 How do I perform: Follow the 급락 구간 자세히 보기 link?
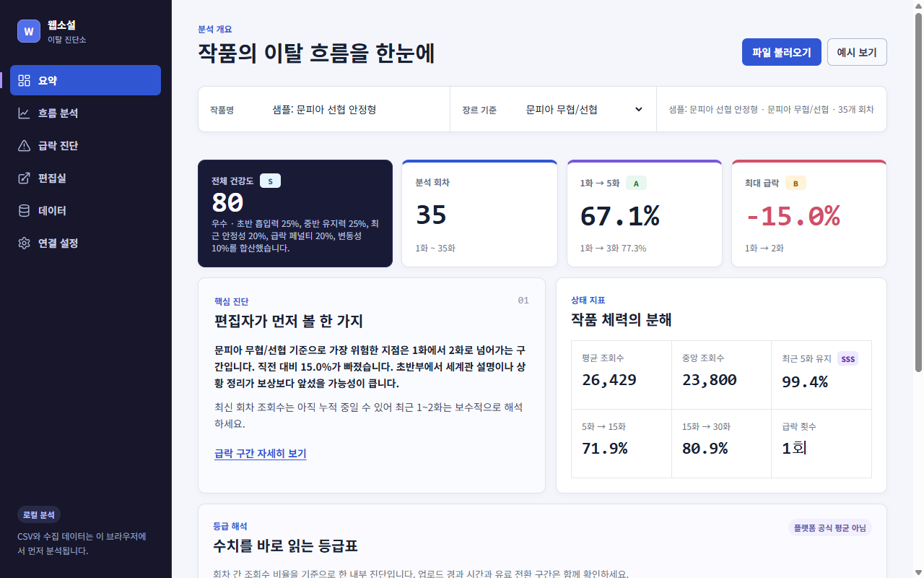pyautogui.click(x=261, y=454)
